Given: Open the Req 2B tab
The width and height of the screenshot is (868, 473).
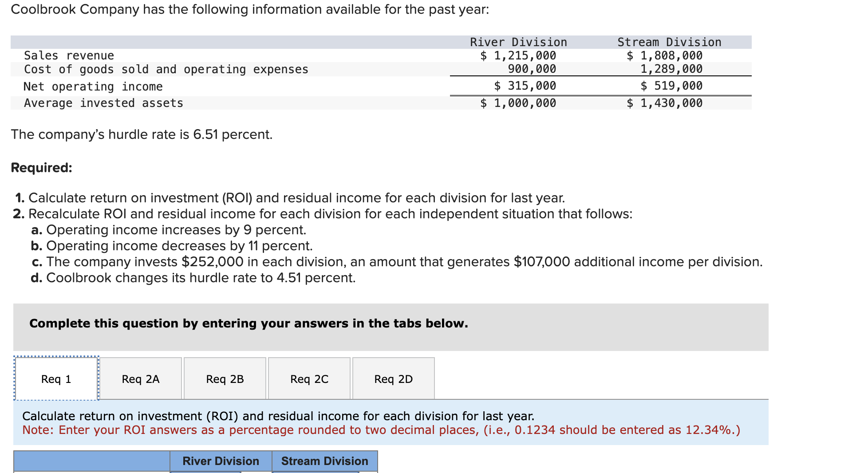Looking at the screenshot, I should (x=225, y=378).
